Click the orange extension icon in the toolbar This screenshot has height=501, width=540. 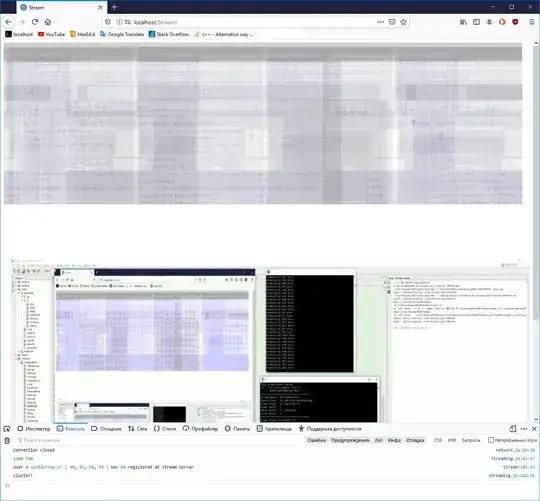[x=502, y=22]
